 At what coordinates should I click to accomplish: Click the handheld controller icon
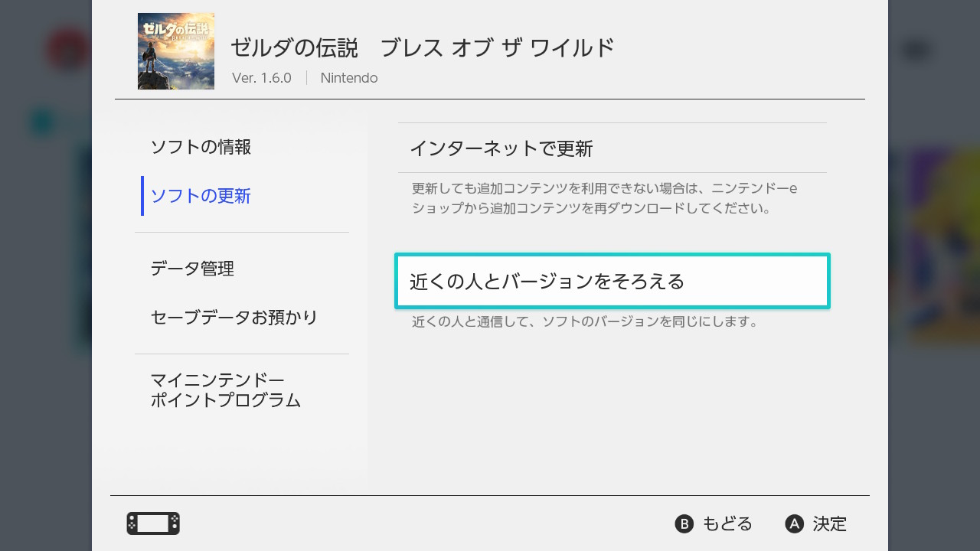pos(153,523)
